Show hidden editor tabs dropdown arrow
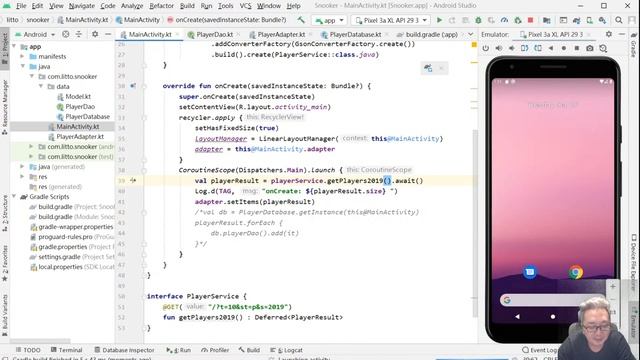This screenshot has height=360, width=640. pos(471,34)
